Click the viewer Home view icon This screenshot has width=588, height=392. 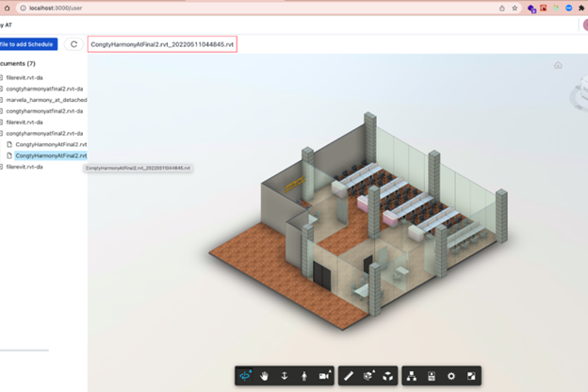(558, 65)
